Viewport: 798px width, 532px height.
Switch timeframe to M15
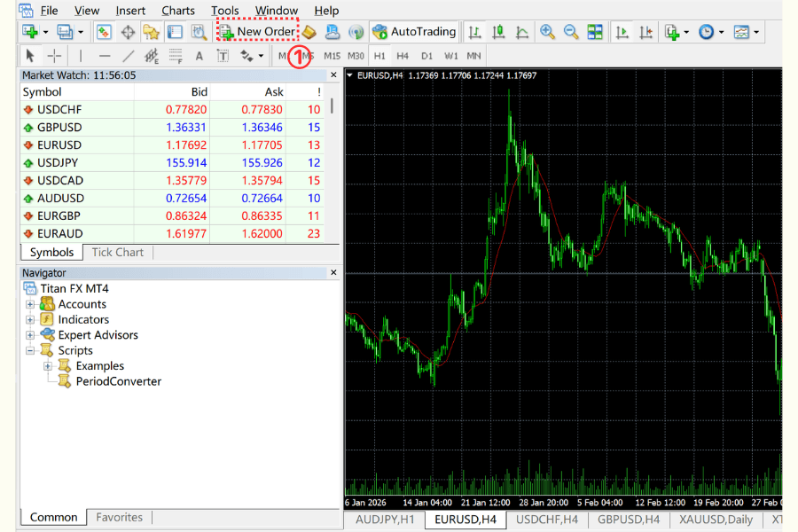tap(332, 56)
